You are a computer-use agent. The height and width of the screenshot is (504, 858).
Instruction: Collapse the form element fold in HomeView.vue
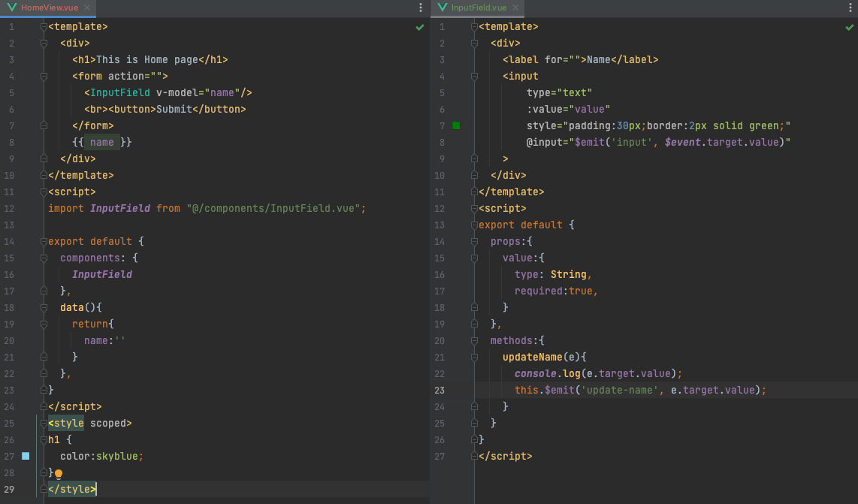coord(44,76)
